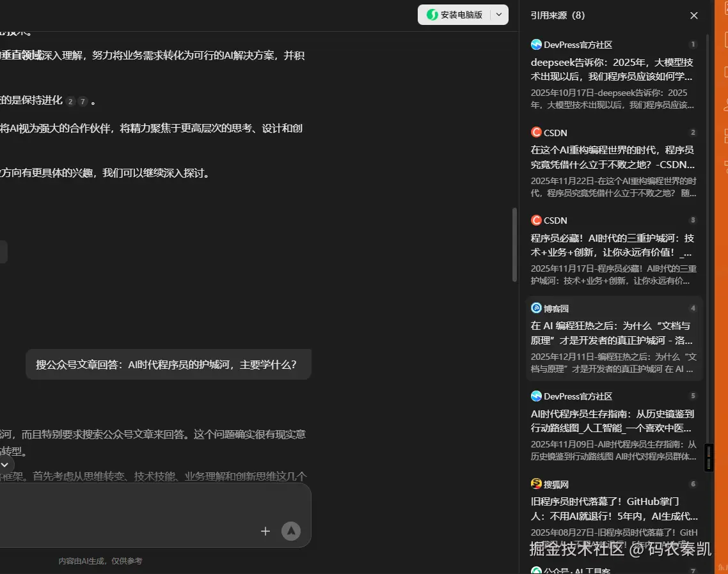Click the DevPress icon on the fifth citation card
The height and width of the screenshot is (574, 728).
click(535, 396)
